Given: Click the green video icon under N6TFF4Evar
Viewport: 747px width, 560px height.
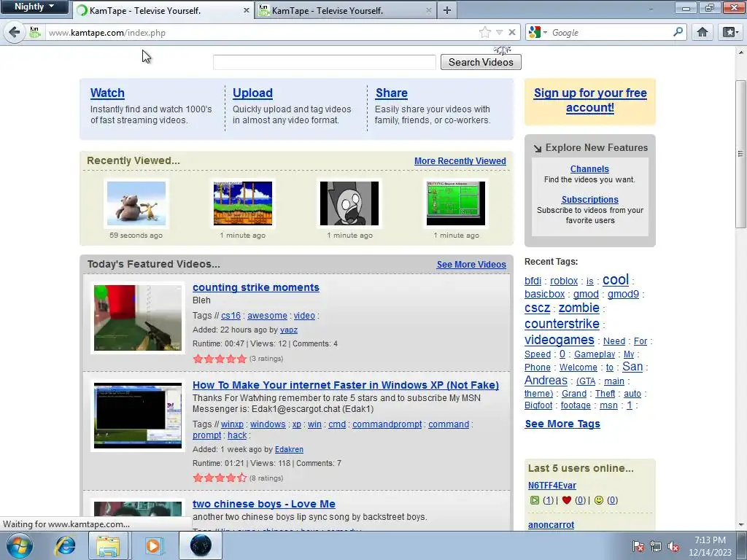Looking at the screenshot, I should [x=535, y=500].
